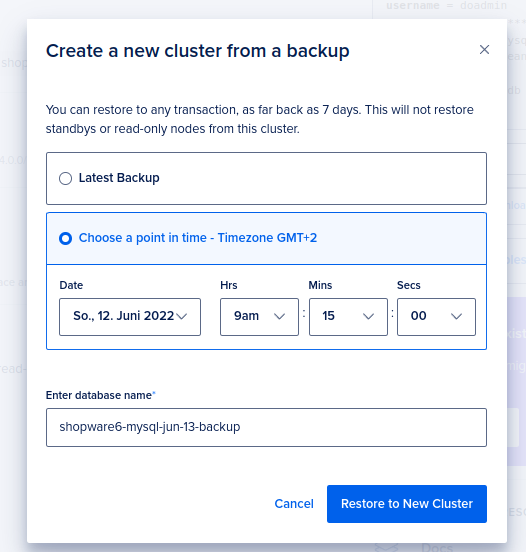Open the Hrs dropdown set to 9am
Image resolution: width=526 pixels, height=552 pixels.
tap(259, 317)
